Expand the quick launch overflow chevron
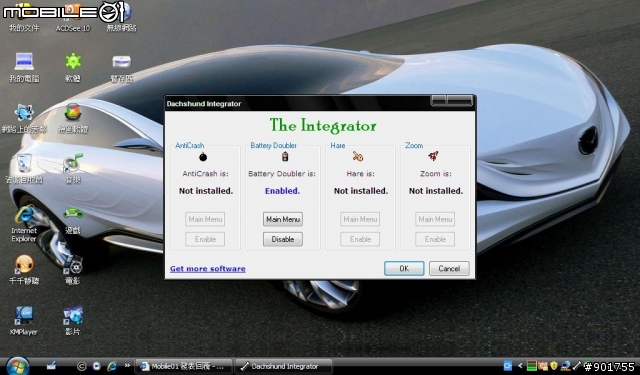Image resolution: width=640 pixels, height=375 pixels. tap(127, 366)
